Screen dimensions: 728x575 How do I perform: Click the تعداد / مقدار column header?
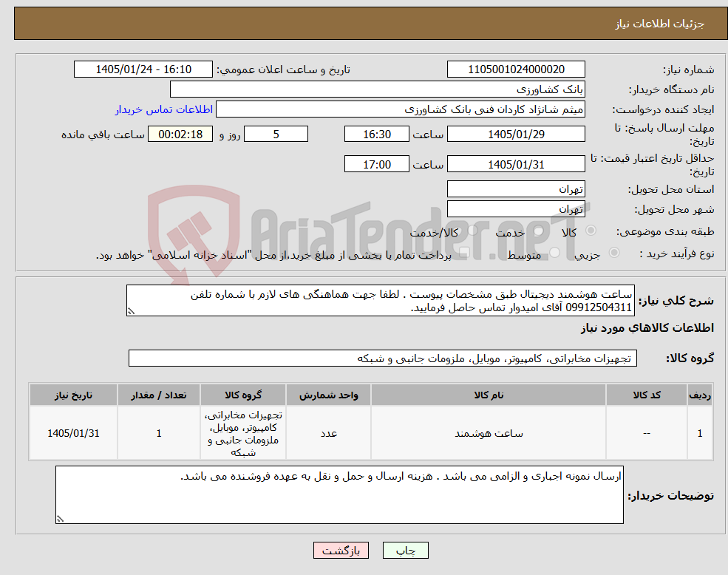[158, 395]
